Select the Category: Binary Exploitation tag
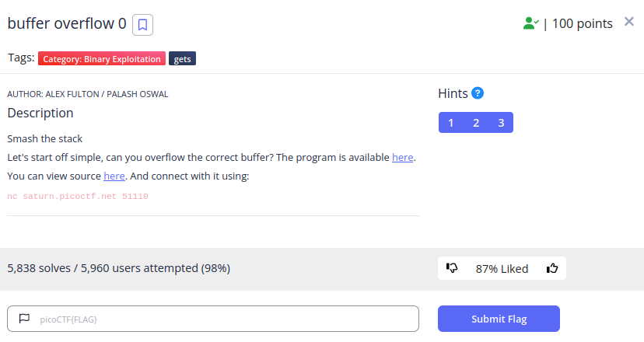 click(x=102, y=59)
